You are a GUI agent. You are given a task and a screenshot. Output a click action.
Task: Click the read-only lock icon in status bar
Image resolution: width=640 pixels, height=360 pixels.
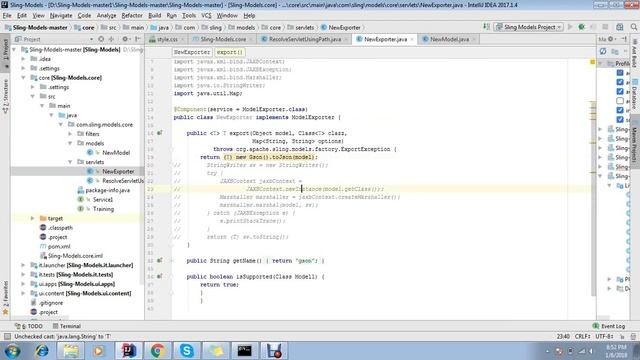622,336
